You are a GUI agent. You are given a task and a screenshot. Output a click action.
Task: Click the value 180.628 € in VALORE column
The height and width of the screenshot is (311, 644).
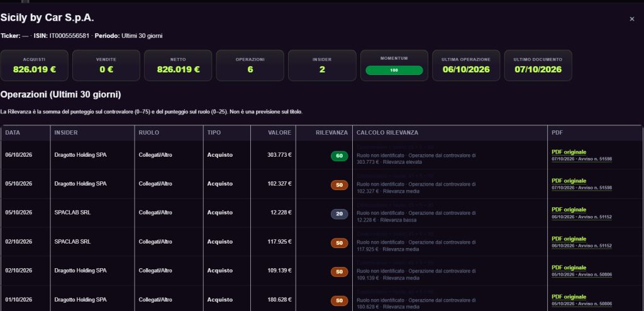click(279, 300)
